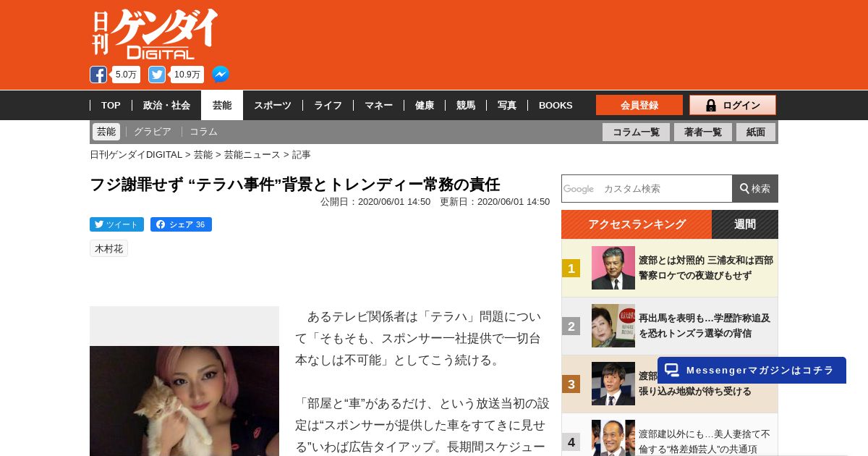Open the 写真 section
The image size is (868, 456).
tap(507, 106)
